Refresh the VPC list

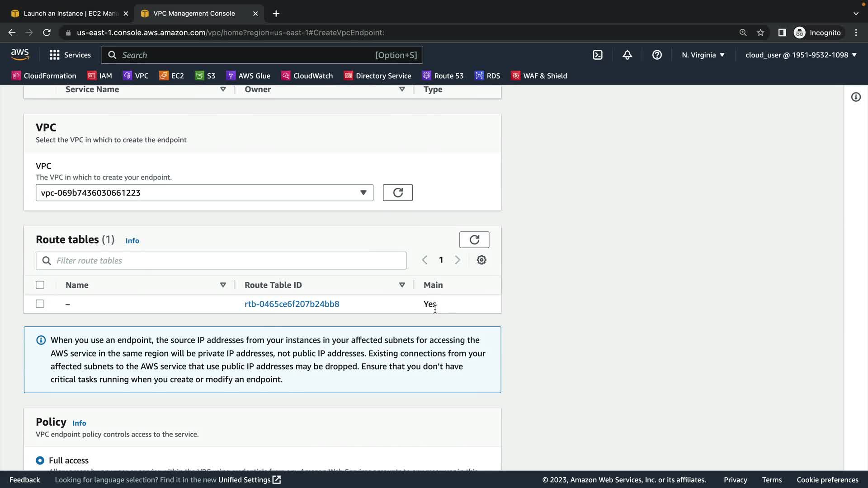[x=397, y=193]
